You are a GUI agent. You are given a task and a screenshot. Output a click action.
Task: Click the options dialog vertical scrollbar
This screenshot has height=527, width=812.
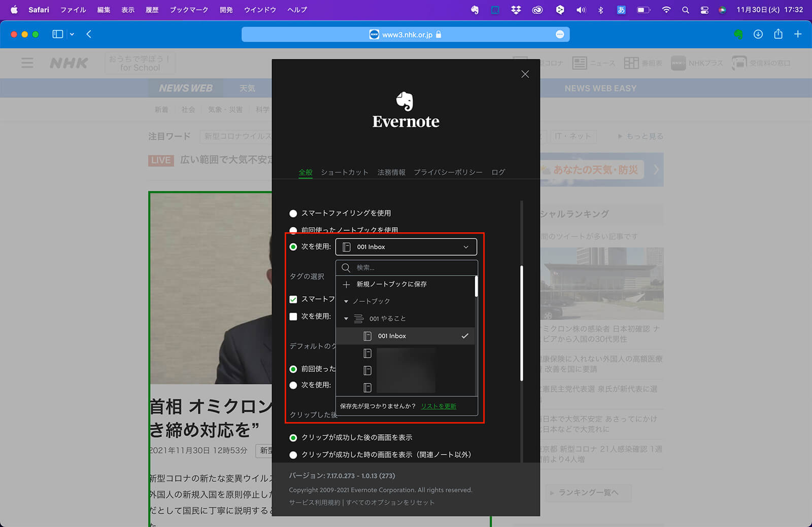pos(522,324)
